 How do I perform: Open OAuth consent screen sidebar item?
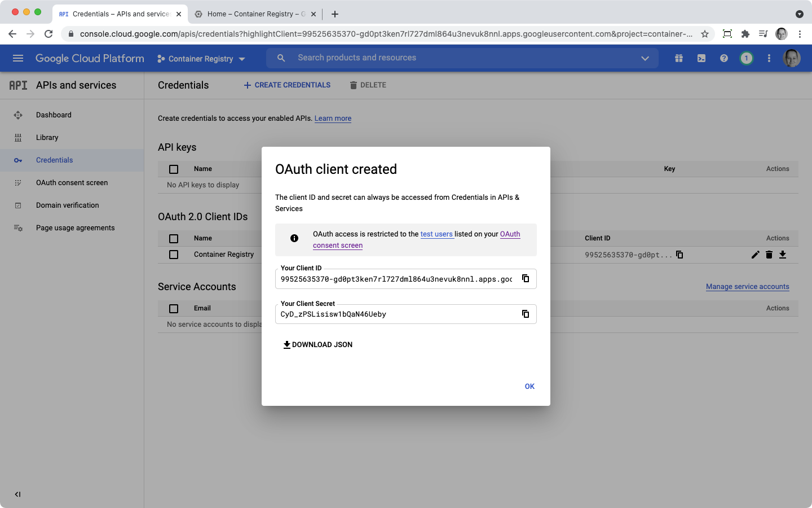point(72,183)
